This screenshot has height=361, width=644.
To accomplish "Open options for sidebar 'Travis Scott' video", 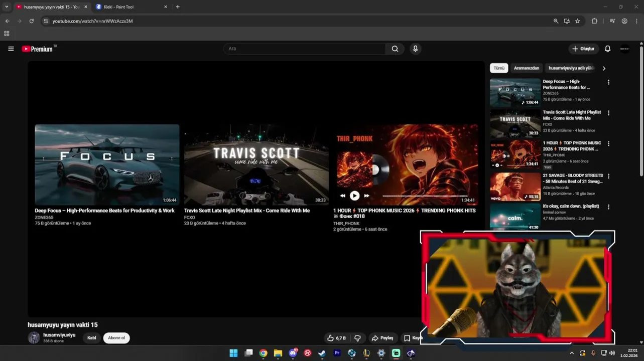I will (609, 113).
